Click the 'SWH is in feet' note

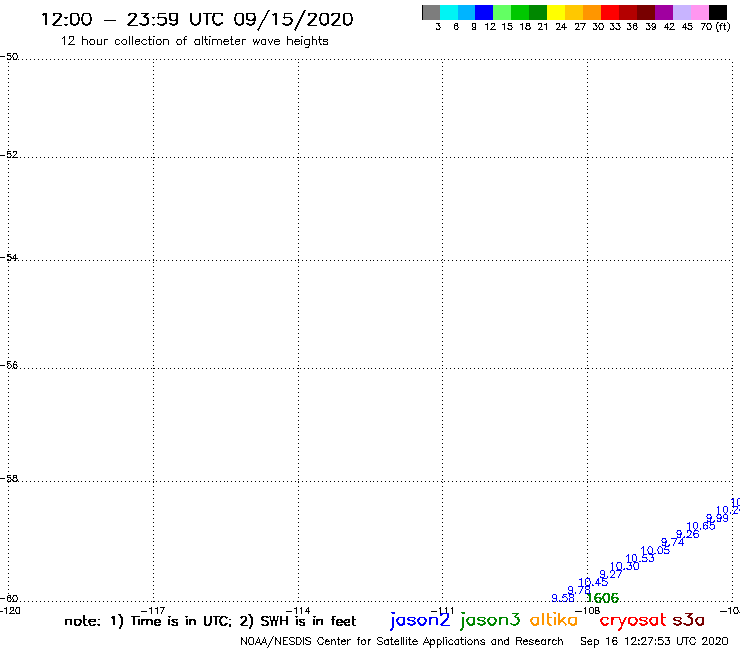(x=308, y=621)
